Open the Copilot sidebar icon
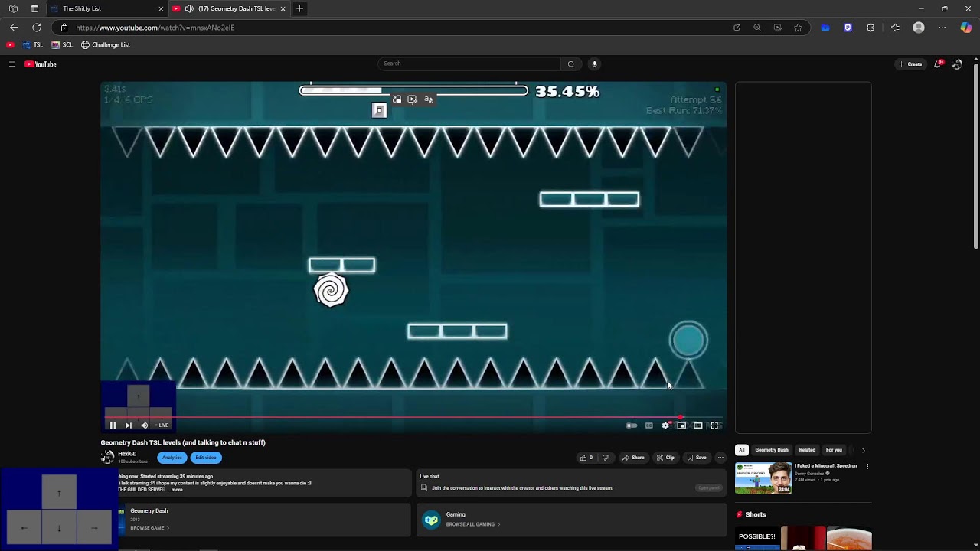 click(x=966, y=28)
